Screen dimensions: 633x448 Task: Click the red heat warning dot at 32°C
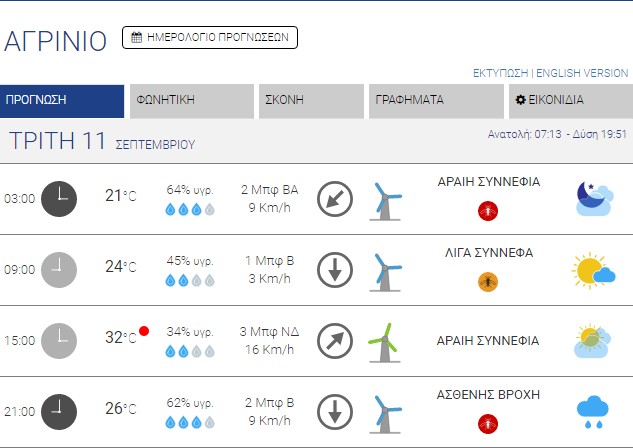[x=144, y=331]
